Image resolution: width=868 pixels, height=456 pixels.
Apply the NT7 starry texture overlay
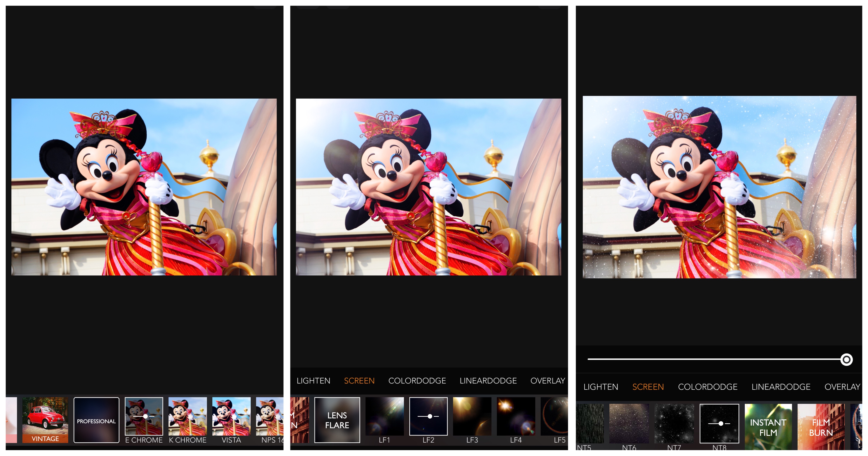(674, 423)
